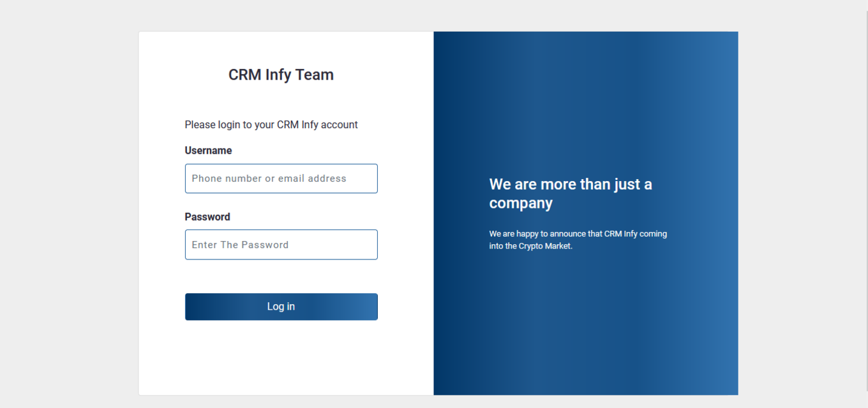Click the bold Username label
The height and width of the screenshot is (408, 868).
(x=208, y=150)
